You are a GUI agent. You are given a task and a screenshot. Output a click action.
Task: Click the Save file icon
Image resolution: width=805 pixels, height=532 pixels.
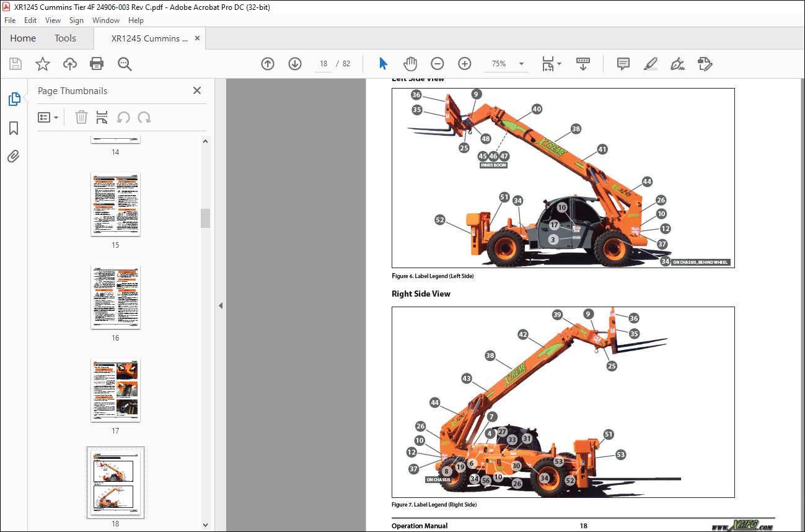(x=15, y=64)
